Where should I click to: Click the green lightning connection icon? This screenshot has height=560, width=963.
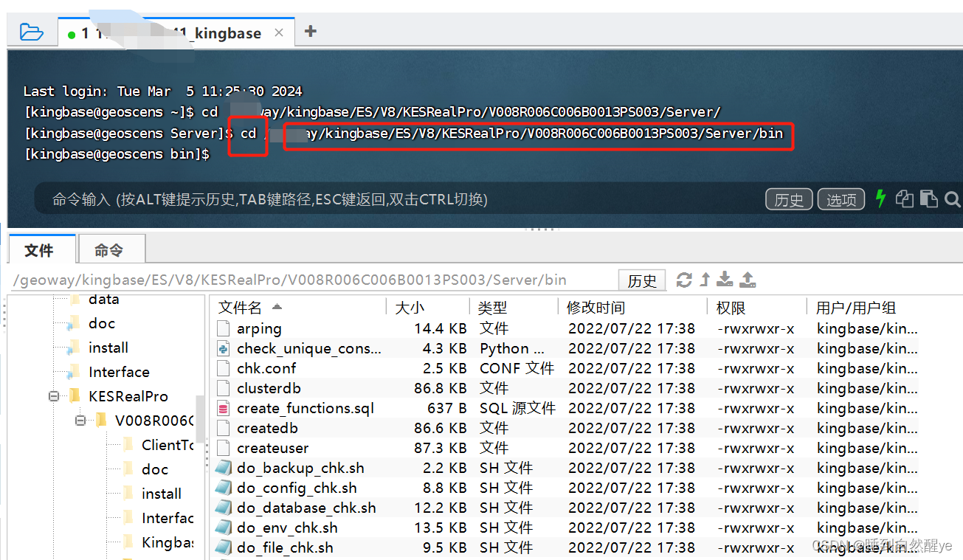point(880,198)
